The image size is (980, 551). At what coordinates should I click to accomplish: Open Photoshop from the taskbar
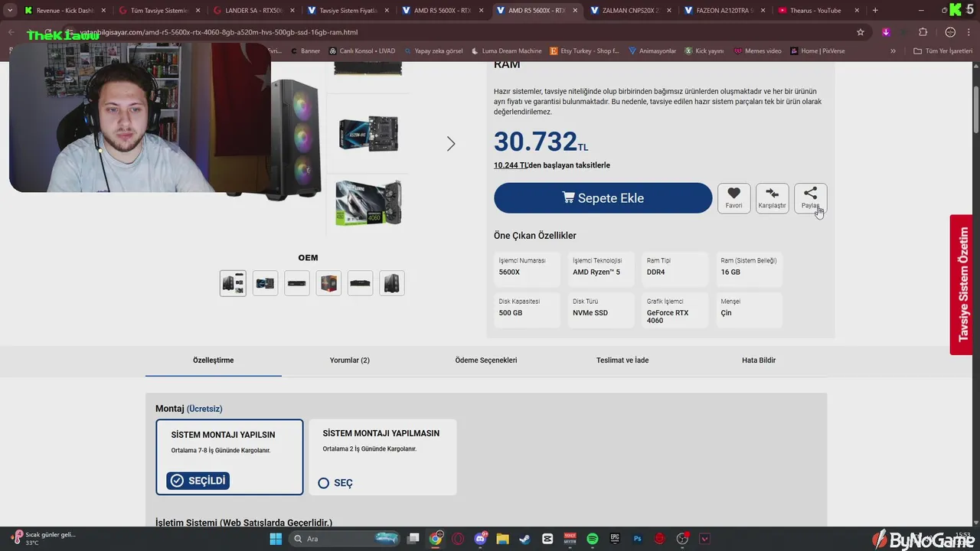637,539
